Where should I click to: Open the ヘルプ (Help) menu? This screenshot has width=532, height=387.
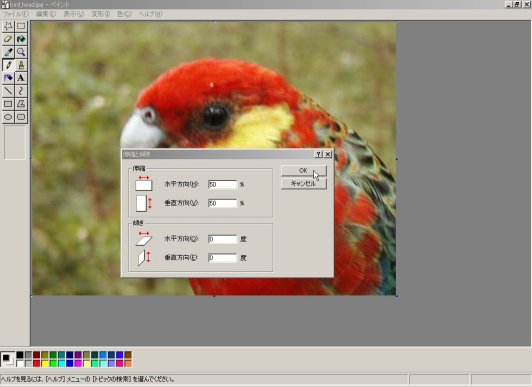[x=150, y=14]
